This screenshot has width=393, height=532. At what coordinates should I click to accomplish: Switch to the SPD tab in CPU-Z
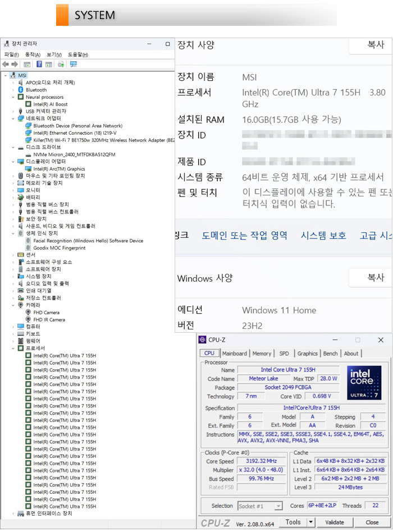click(284, 353)
